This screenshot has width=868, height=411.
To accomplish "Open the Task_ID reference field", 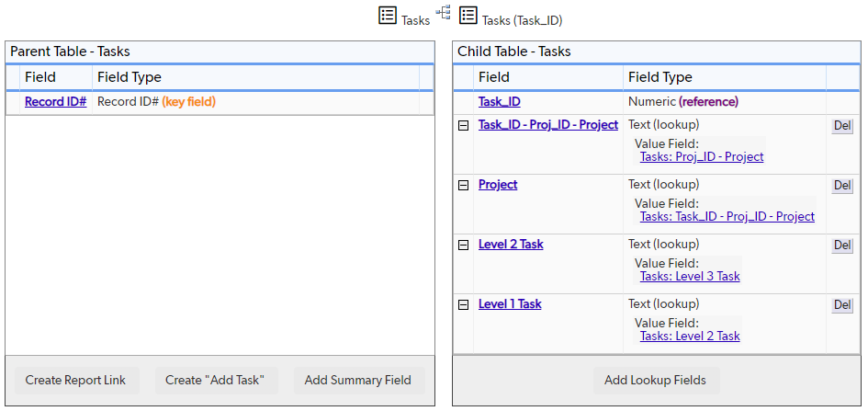I will tap(500, 102).
